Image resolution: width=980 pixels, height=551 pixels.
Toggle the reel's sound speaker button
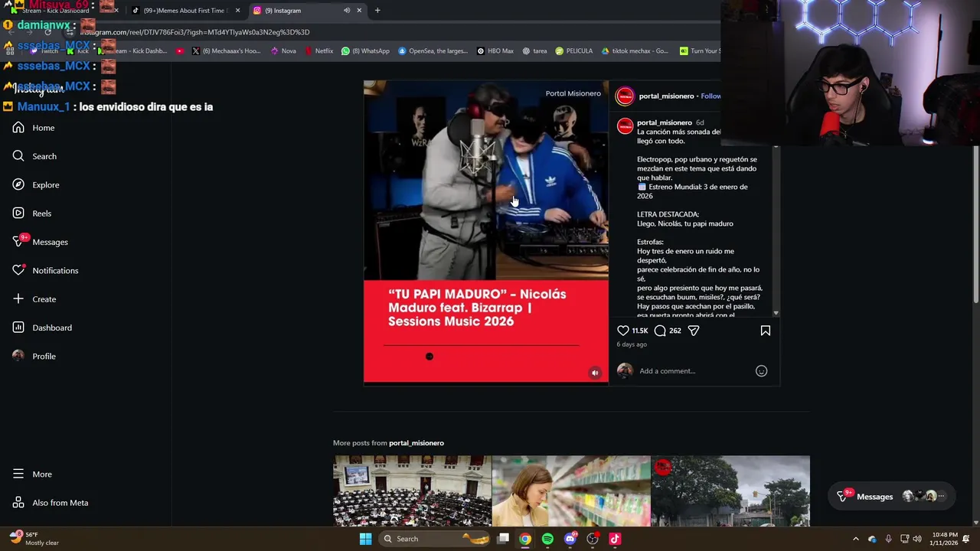click(x=595, y=373)
